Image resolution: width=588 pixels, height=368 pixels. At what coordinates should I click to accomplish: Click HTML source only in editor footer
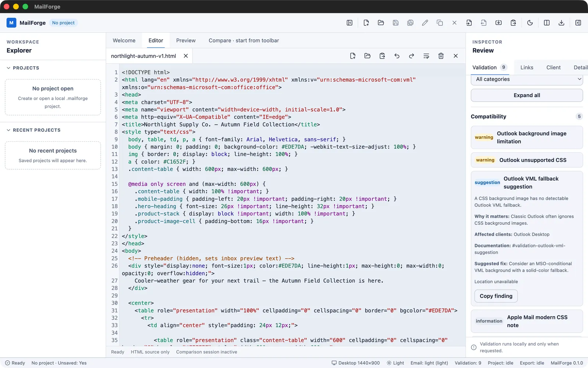coord(150,352)
